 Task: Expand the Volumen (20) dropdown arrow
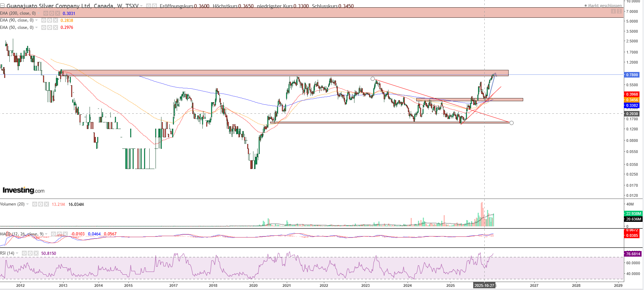click(27, 204)
